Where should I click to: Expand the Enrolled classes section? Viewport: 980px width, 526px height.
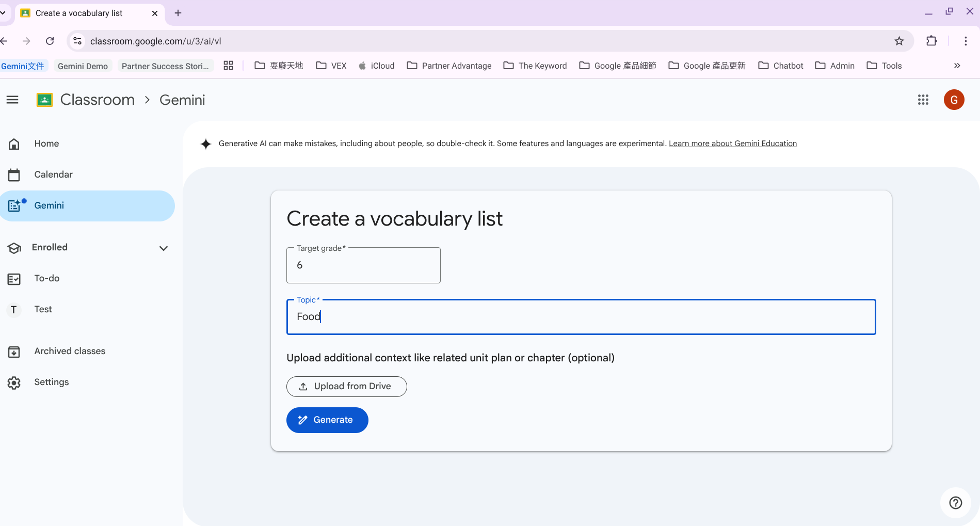click(164, 248)
